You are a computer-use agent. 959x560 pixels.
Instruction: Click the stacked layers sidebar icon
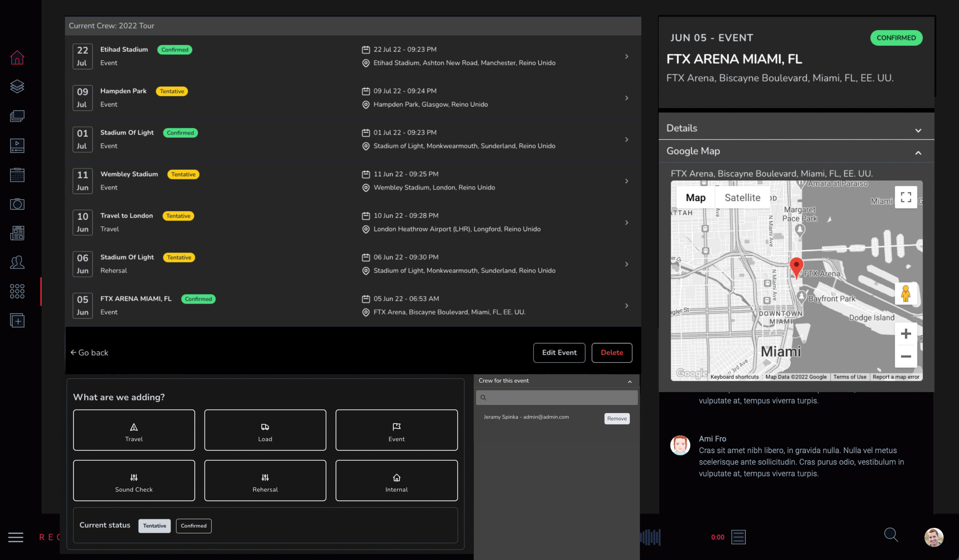click(17, 87)
